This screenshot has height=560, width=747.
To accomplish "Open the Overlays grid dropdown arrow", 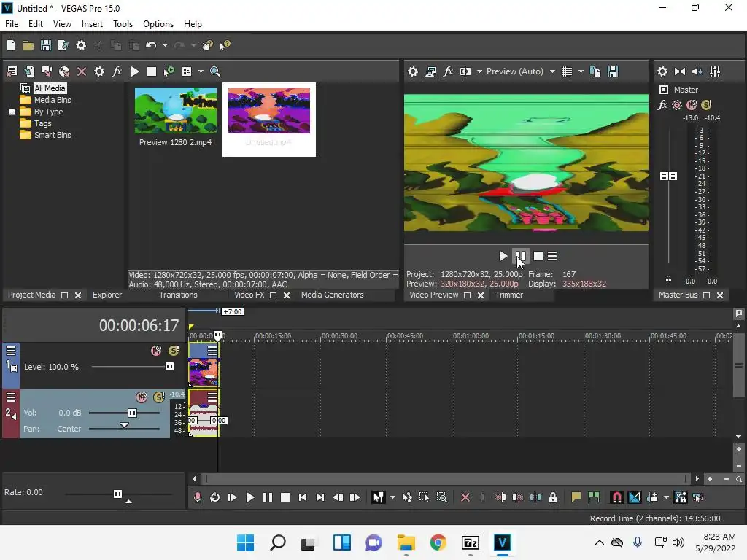I will (581, 71).
